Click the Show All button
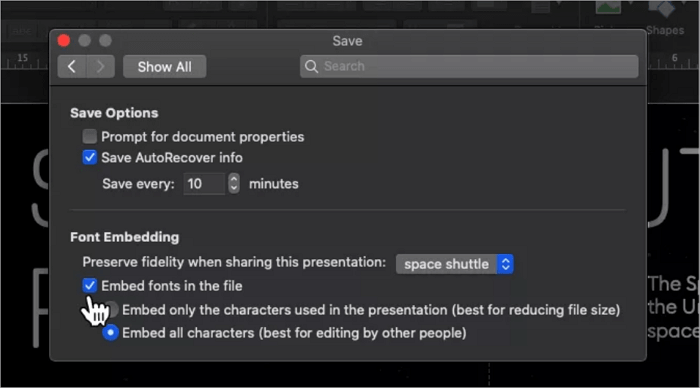Screen dimensions: 700x388 [x=164, y=67]
